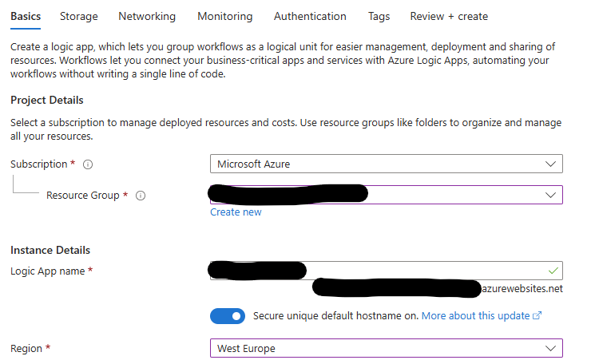The image size is (591, 364).
Task: Open the Tags tab
Action: pyautogui.click(x=379, y=16)
